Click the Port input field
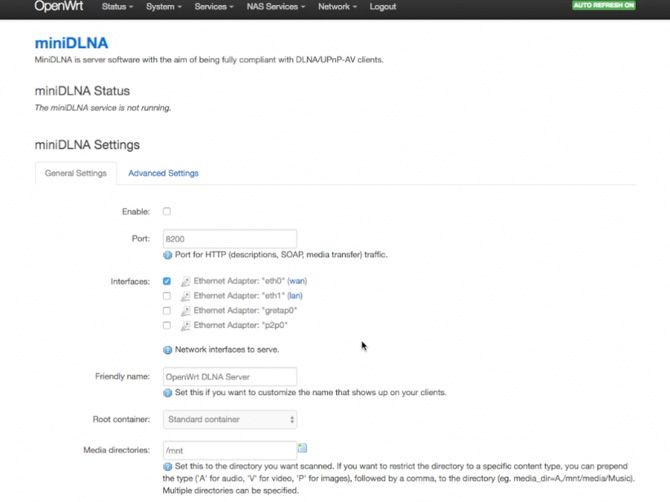The image size is (670, 502). pyautogui.click(x=229, y=239)
